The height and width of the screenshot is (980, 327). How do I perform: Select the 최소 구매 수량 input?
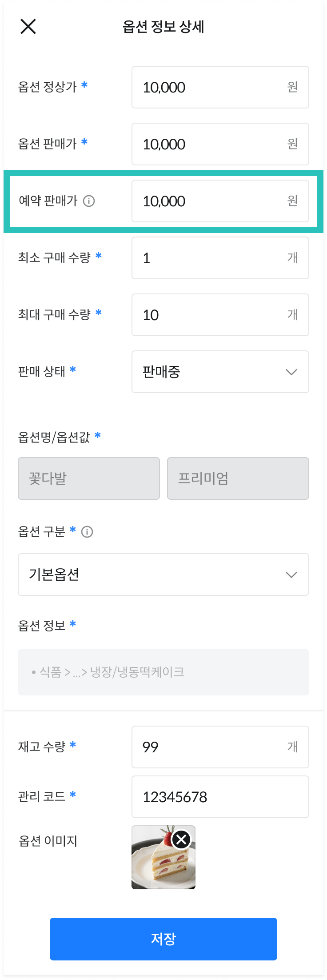[x=220, y=258]
